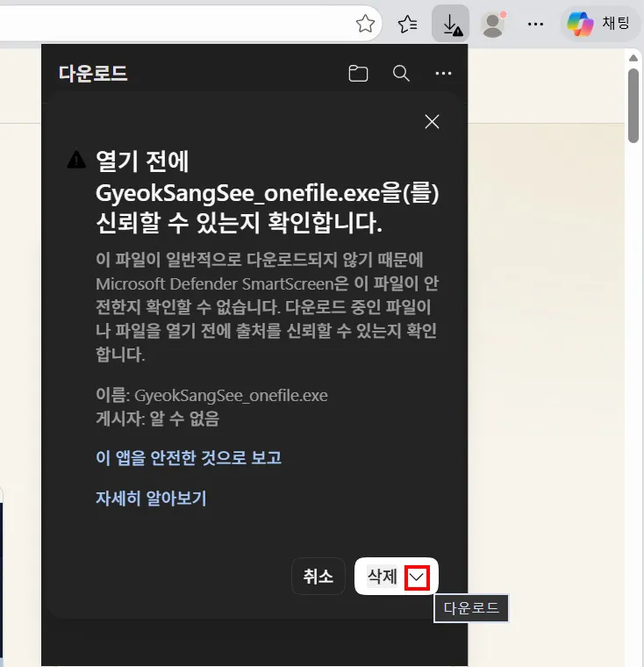Click the scrollbar up arrow
Viewport: 644px width, 667px height.
point(633,57)
